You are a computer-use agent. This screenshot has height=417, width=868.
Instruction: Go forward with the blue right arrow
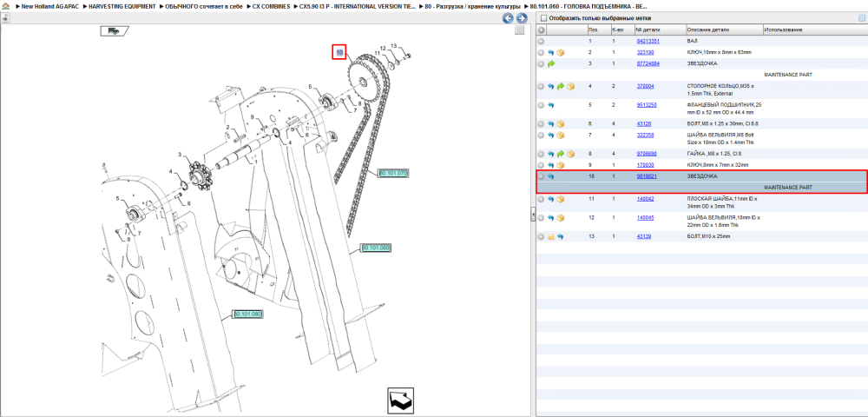[x=521, y=18]
